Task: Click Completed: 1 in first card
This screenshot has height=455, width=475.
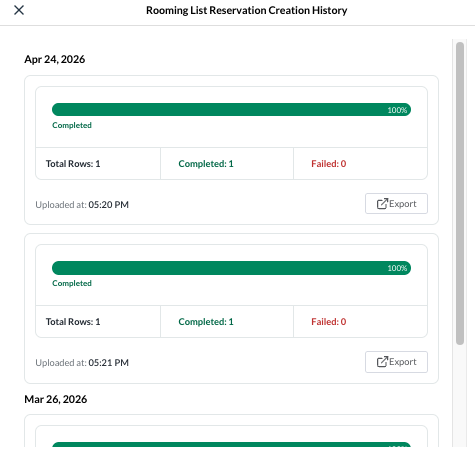Action: (x=206, y=164)
